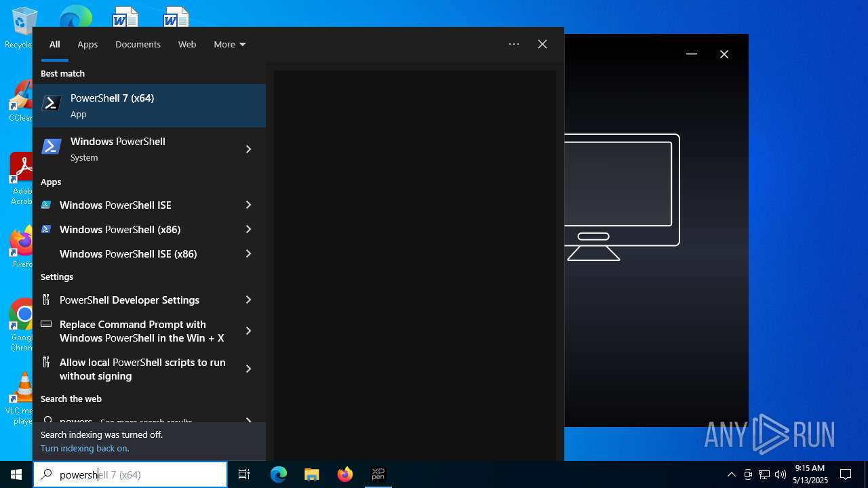Viewport: 868px width, 488px height.
Task: Expand PowerShell Developer Settings arrow
Action: coord(248,300)
